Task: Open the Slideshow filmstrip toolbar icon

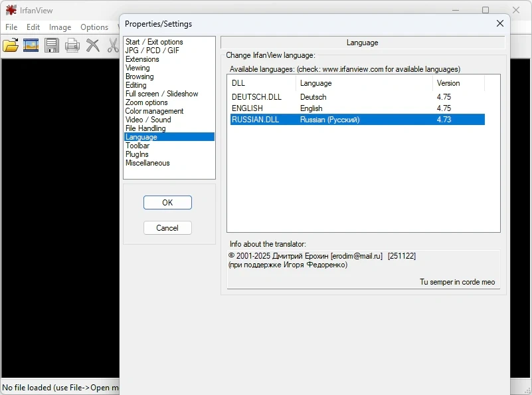Action: pos(31,45)
